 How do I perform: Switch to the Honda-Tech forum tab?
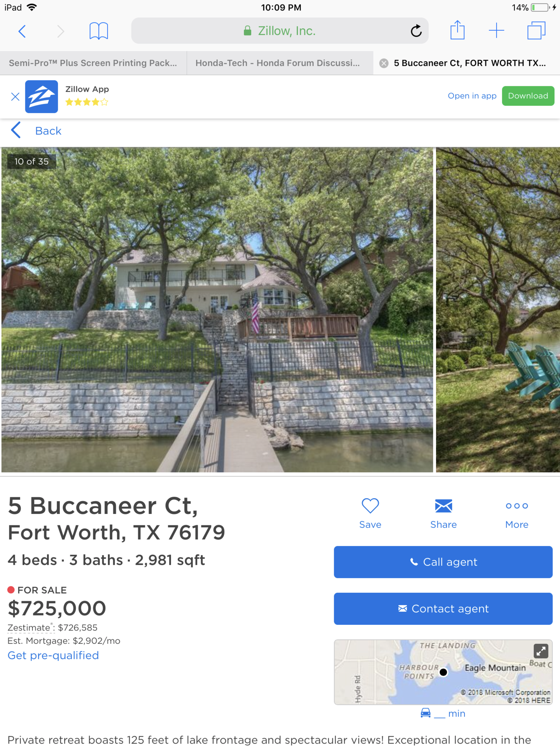click(278, 63)
